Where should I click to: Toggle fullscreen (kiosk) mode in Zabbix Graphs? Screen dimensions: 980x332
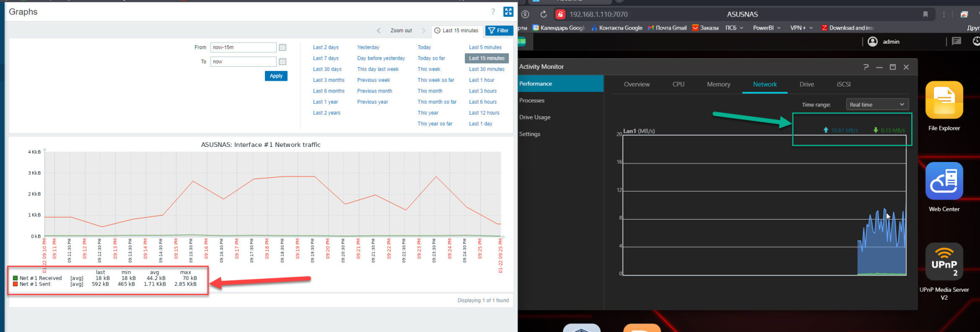point(508,12)
